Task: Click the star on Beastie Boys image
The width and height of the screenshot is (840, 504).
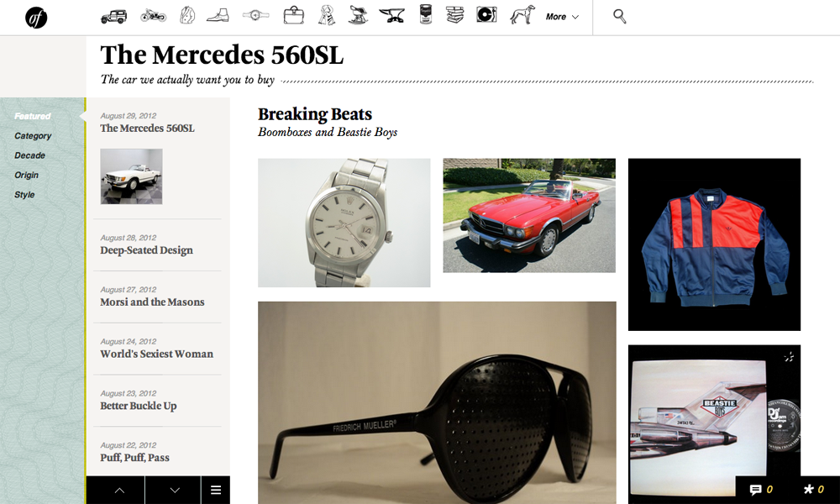Action: (x=789, y=357)
